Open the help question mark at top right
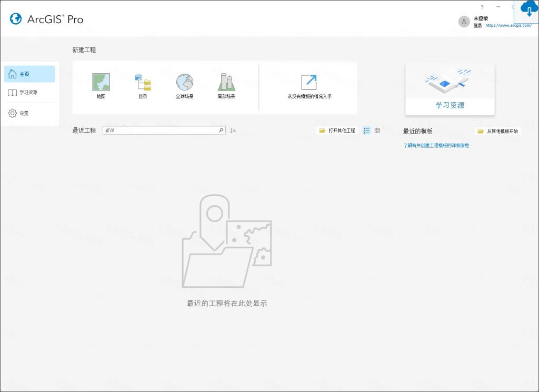 [x=483, y=7]
